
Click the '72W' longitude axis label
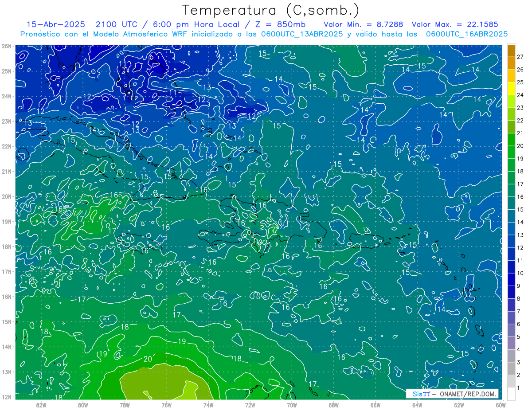(x=250, y=404)
